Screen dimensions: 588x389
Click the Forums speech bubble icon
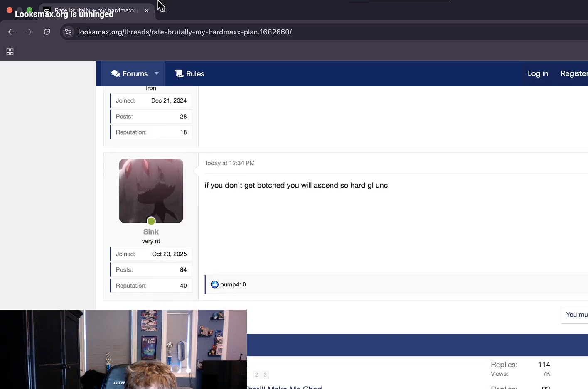click(116, 73)
